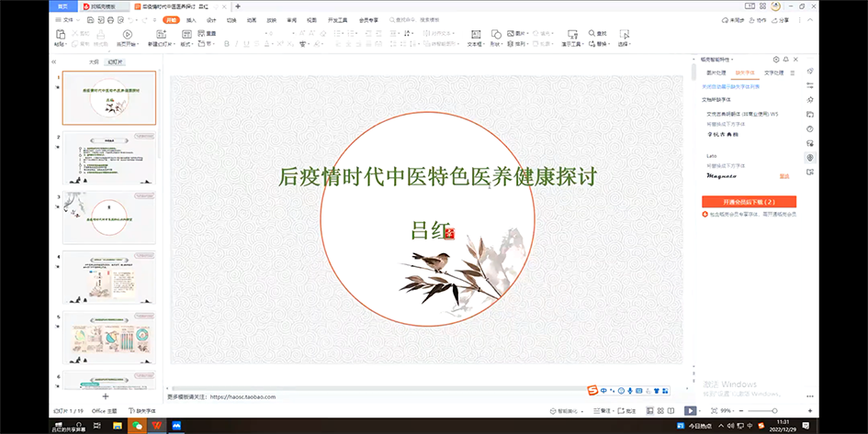
Task: Switch to the 插入 ribbon tab
Action: click(x=191, y=19)
